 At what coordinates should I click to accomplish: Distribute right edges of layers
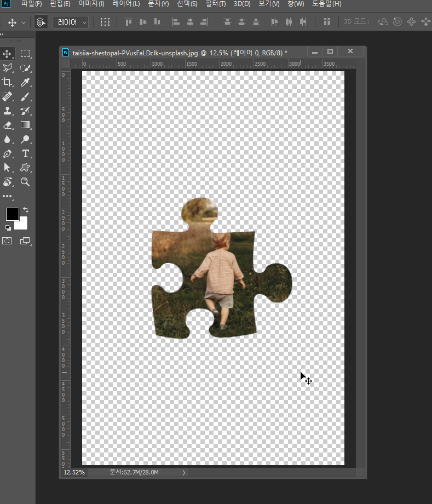point(303,22)
